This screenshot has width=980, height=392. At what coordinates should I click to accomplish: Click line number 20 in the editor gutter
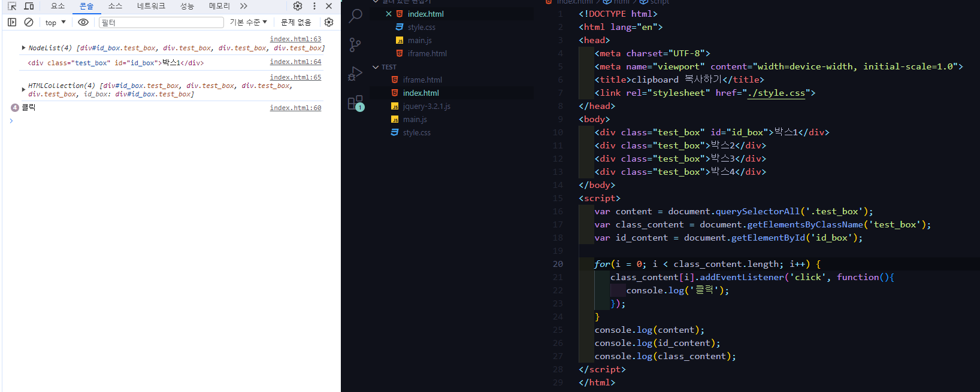tap(558, 264)
